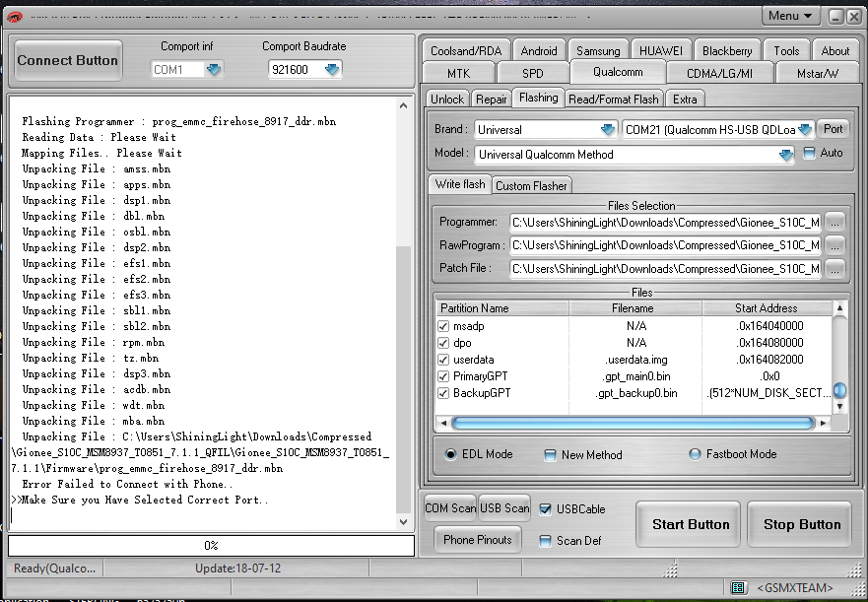The width and height of the screenshot is (868, 602).
Task: Select Fastboot Mode radio button
Action: coord(695,454)
